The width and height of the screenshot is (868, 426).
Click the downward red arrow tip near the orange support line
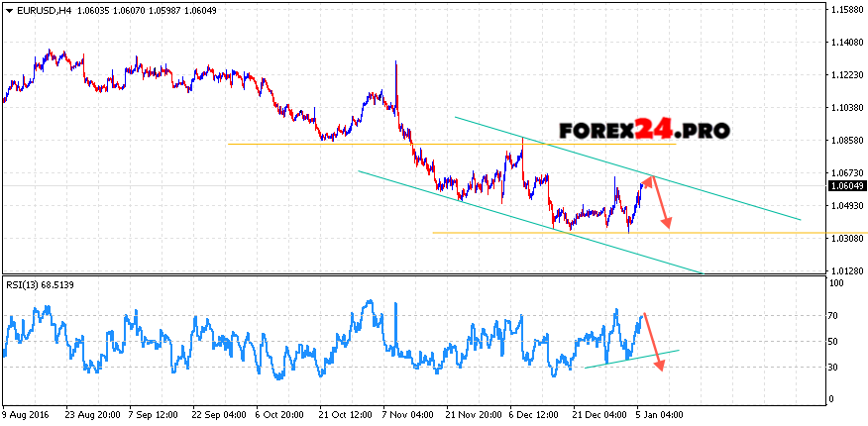tap(668, 225)
